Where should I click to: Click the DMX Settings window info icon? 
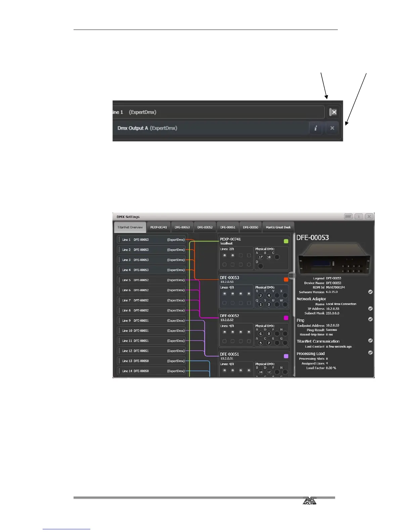coord(359,216)
